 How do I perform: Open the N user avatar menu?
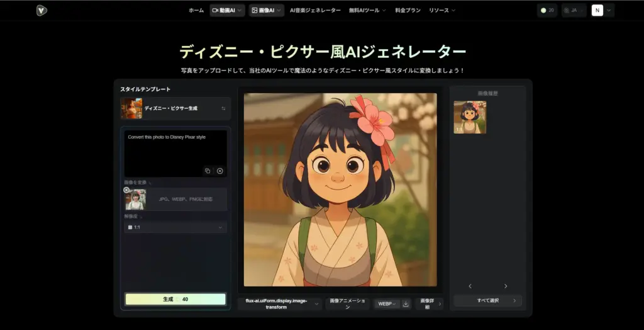pyautogui.click(x=597, y=10)
